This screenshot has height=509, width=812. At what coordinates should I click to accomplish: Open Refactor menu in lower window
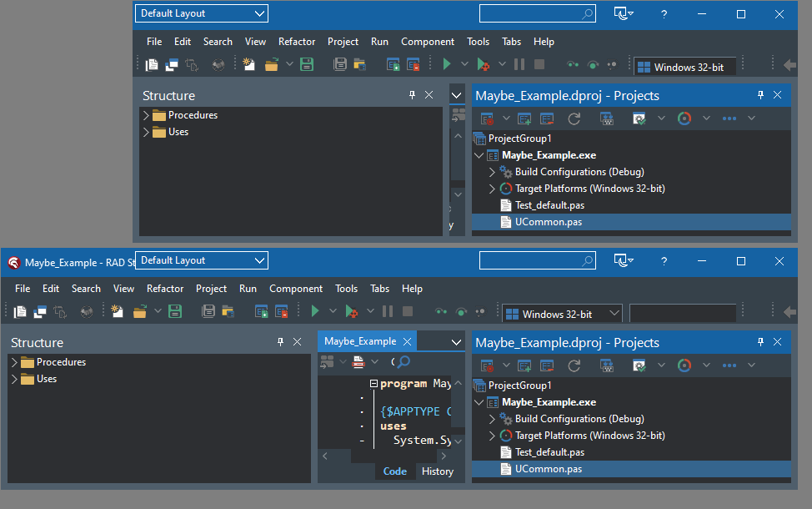pos(165,289)
